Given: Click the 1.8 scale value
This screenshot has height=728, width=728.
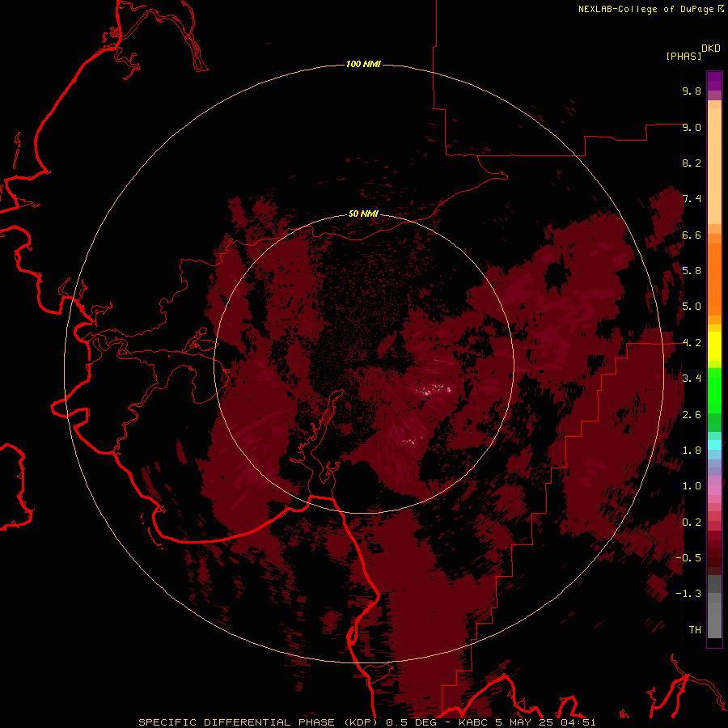Looking at the screenshot, I should tap(692, 451).
